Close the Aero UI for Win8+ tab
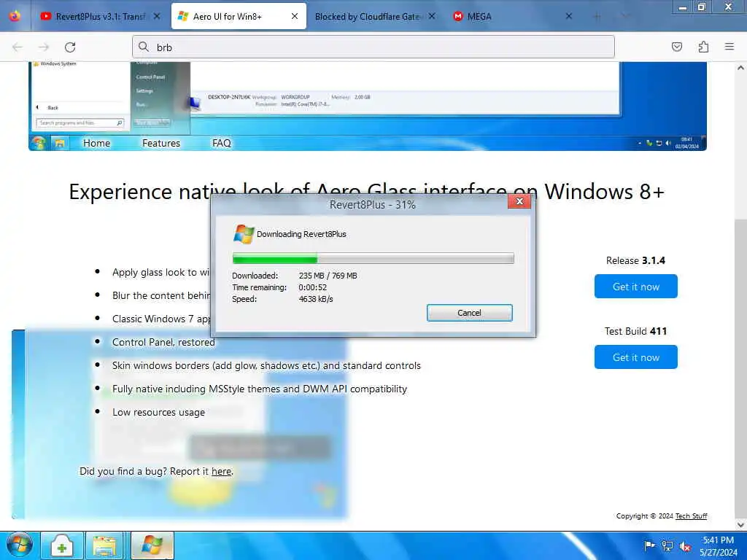Screen dimensions: 747x560 295,16
